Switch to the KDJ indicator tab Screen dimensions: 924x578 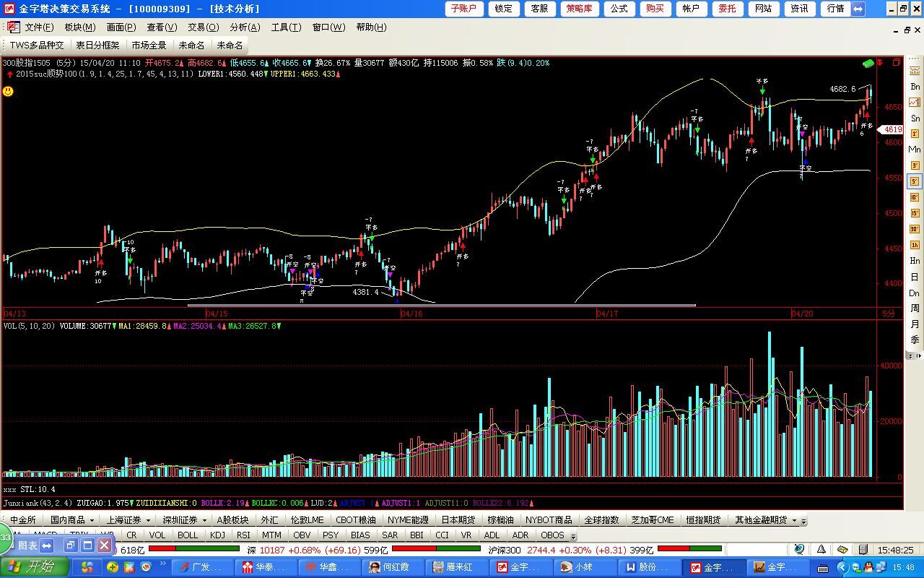coord(217,535)
